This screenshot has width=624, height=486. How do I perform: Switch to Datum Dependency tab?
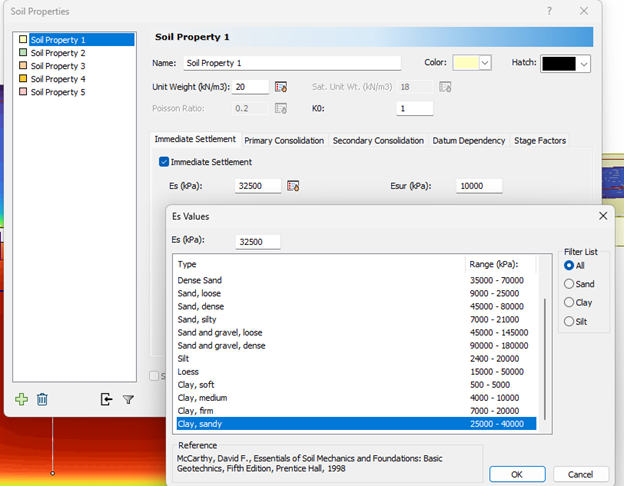[x=468, y=141]
